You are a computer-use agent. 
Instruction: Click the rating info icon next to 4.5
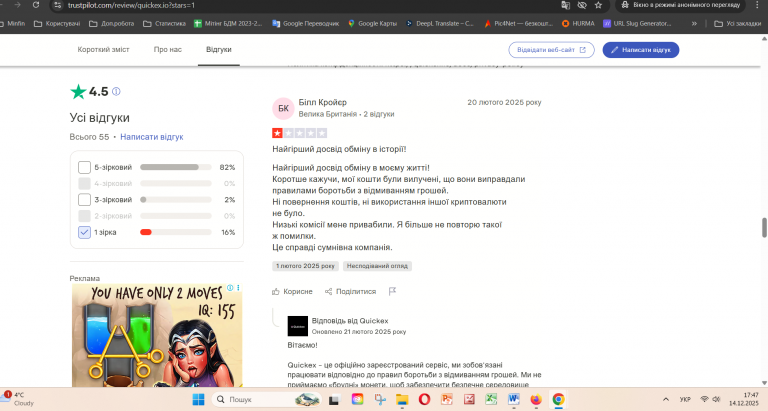[116, 92]
